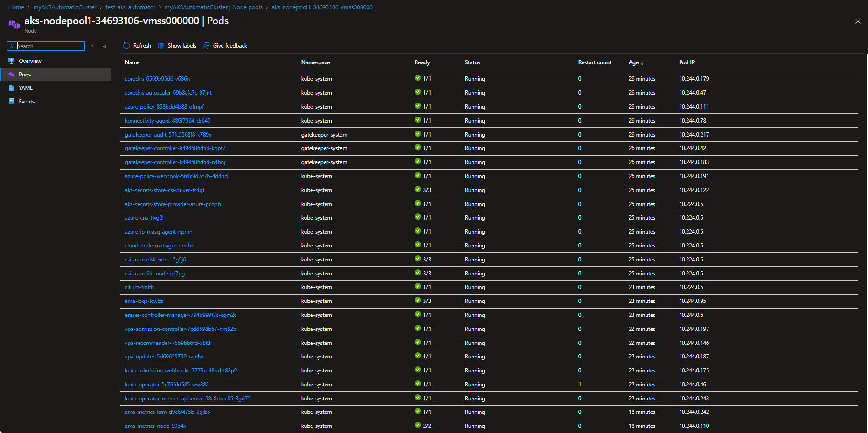Open pod coredns-autoscaler-69b8cfc7c-97jnt
The image size is (868, 433).
click(168, 93)
